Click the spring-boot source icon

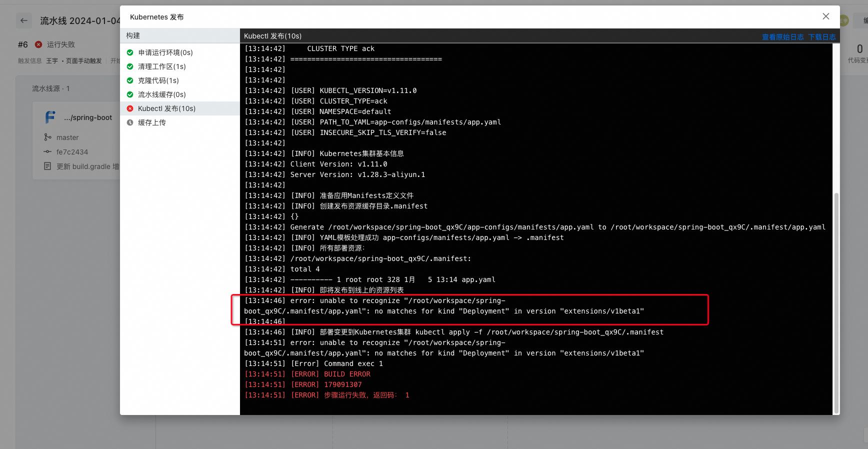(x=50, y=117)
